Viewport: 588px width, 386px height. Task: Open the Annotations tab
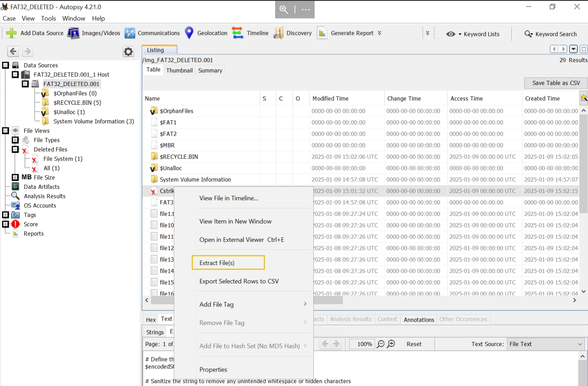point(419,319)
